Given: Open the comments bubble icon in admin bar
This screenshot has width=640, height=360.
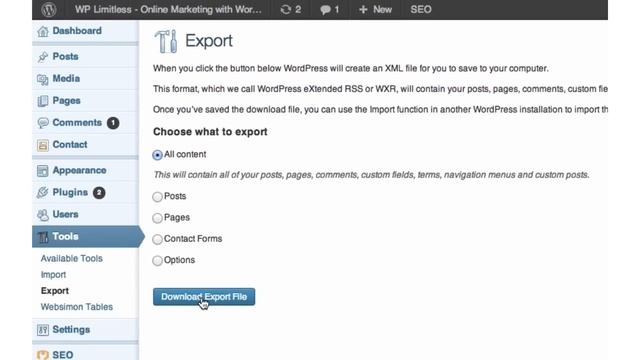Looking at the screenshot, I should coord(325,10).
